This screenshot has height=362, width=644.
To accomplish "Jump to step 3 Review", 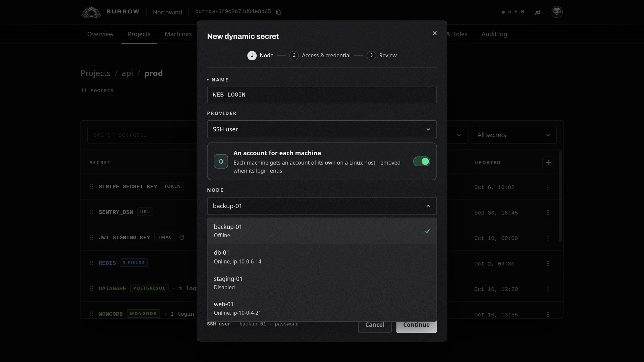I will [382, 56].
